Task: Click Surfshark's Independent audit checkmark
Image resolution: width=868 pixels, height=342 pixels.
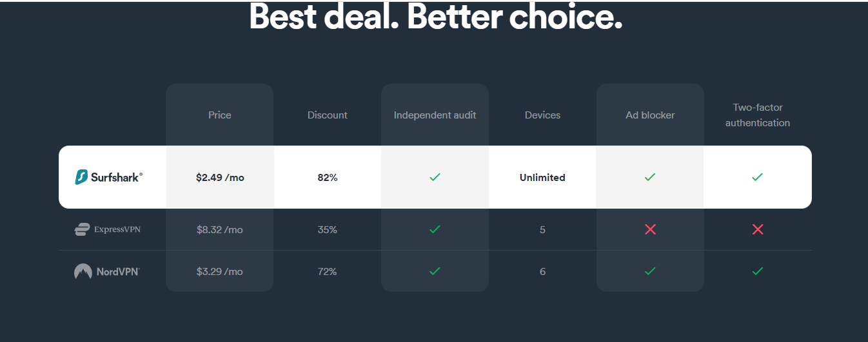Action: click(435, 177)
